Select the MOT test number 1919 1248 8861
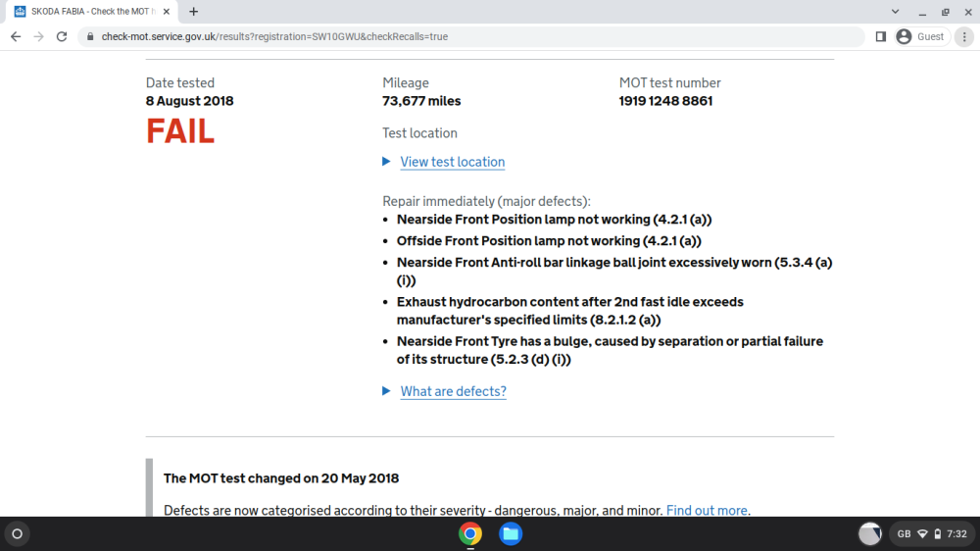The image size is (980, 551). (x=665, y=101)
